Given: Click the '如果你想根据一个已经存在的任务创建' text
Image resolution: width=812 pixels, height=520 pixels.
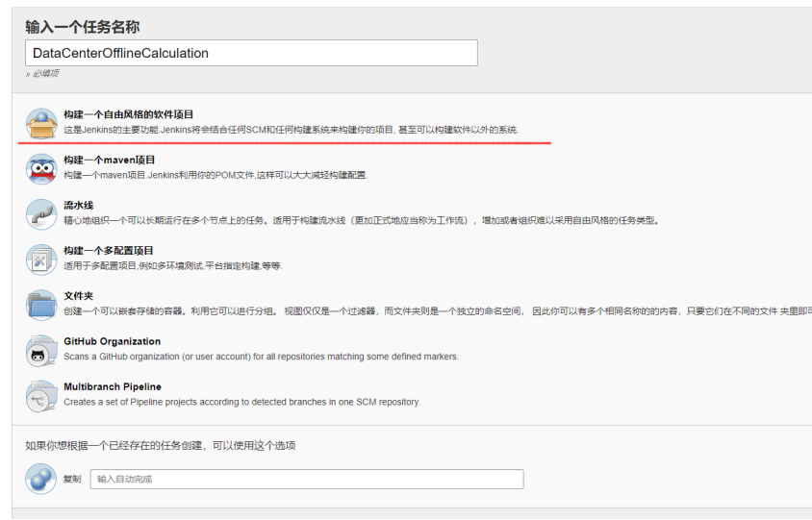Looking at the screenshot, I should (161, 445).
